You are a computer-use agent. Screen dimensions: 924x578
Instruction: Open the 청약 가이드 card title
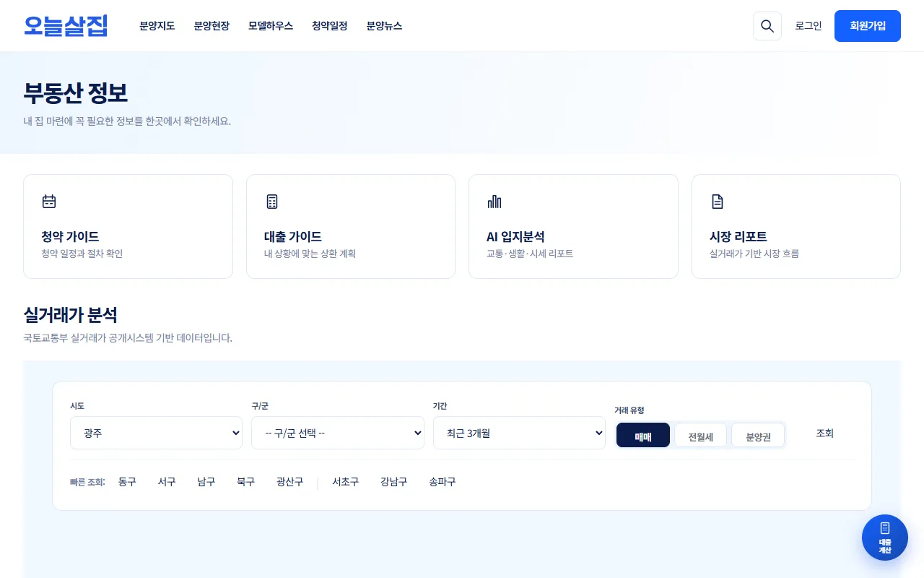[71, 236]
